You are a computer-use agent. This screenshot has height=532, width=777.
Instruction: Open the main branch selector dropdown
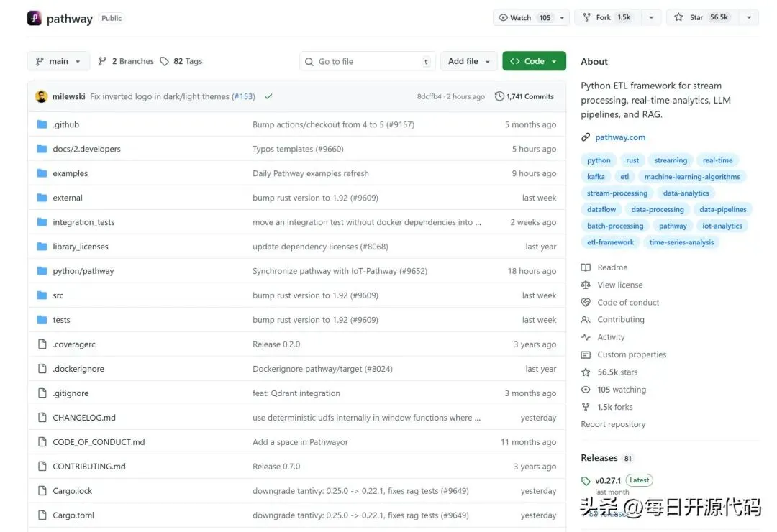tap(58, 61)
